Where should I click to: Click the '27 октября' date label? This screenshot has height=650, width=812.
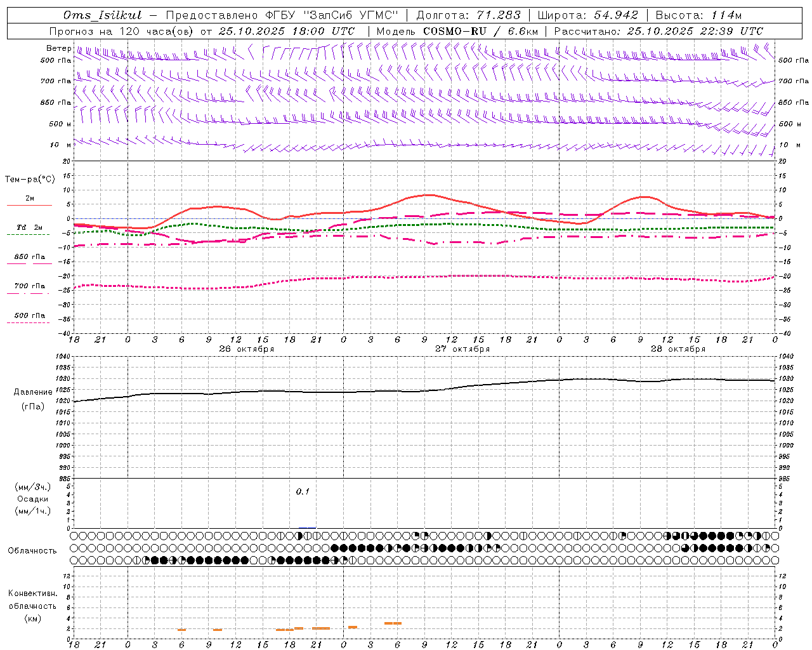pos(462,348)
